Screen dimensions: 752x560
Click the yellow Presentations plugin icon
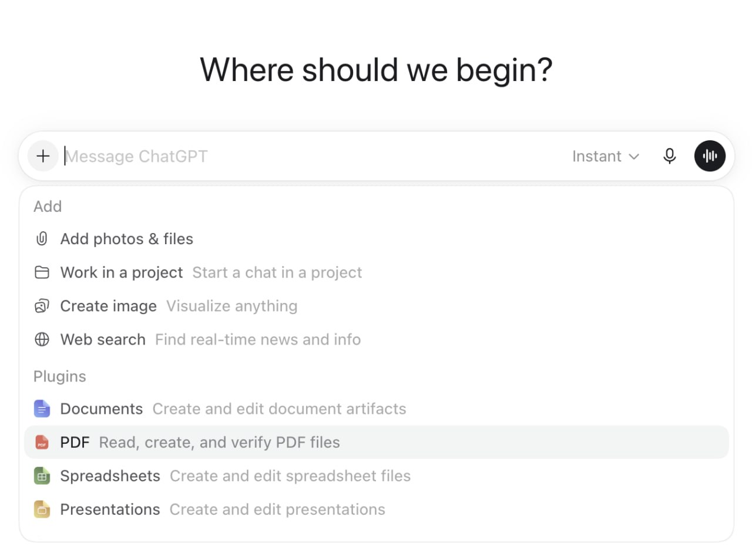(42, 510)
